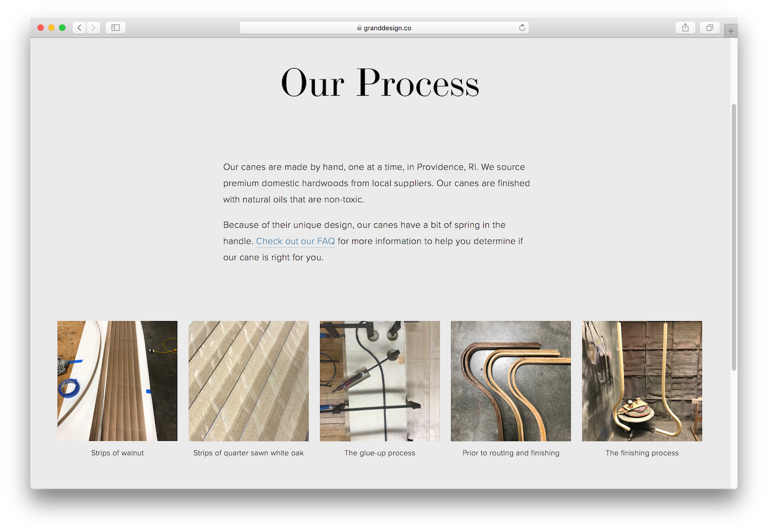Open a new tab with plus button
The width and height of the screenshot is (768, 532).
tap(731, 31)
